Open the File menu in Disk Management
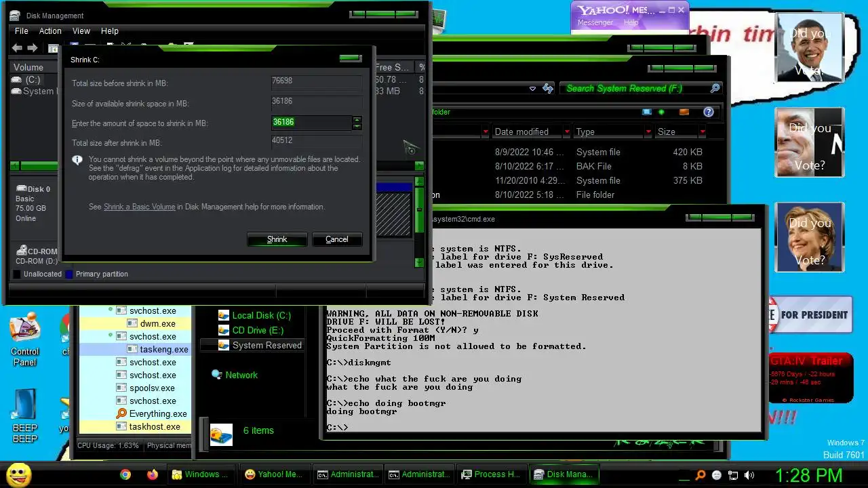Screen dimensions: 868x488 click(22, 31)
